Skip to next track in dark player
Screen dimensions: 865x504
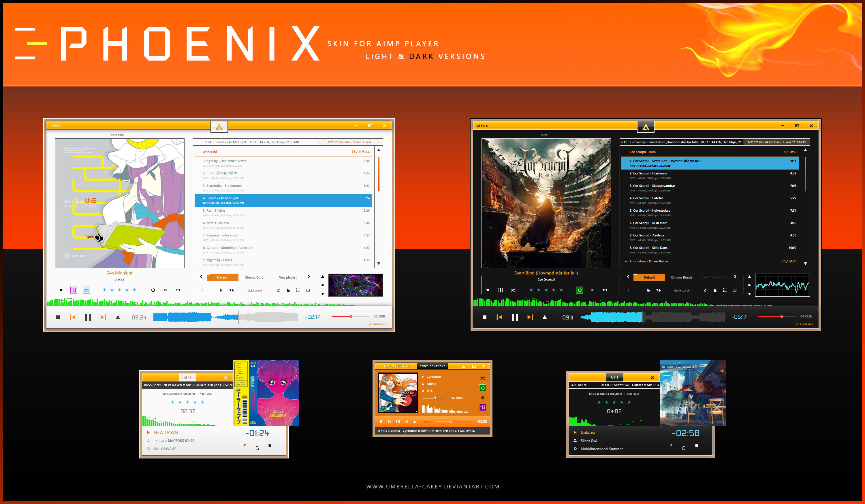pos(530,317)
